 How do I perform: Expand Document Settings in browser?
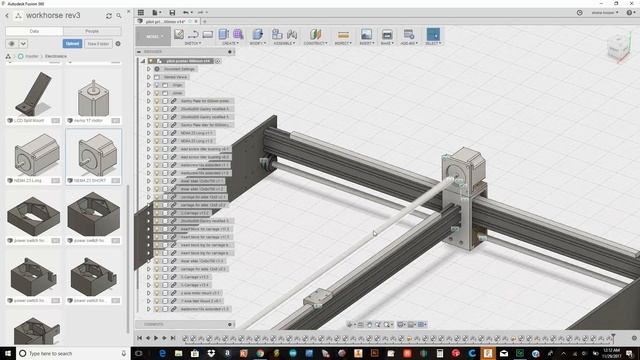(149, 69)
